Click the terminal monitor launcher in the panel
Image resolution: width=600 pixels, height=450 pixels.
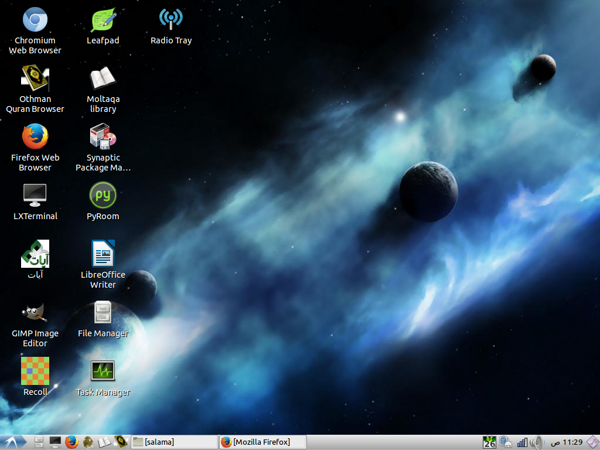pyautogui.click(x=55, y=442)
